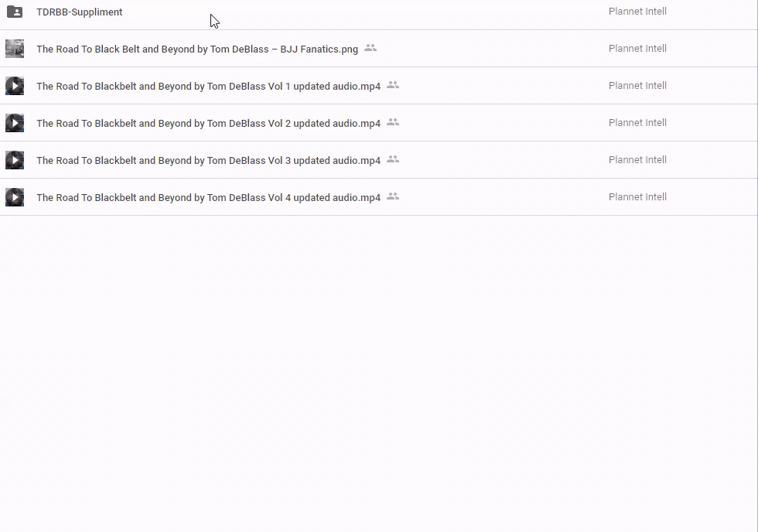
Task: Click Plannet Intell owner in BJJ Fanatics.png row
Action: coord(637,49)
